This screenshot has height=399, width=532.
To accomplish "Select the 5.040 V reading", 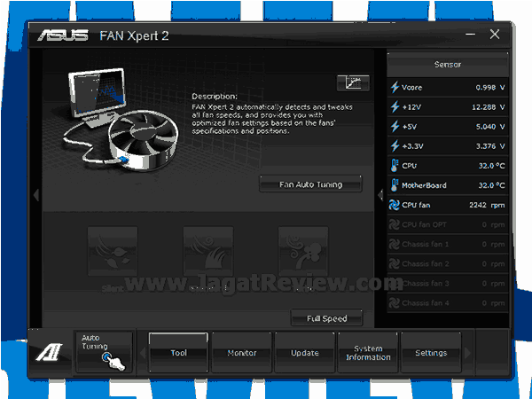I will [x=490, y=127].
